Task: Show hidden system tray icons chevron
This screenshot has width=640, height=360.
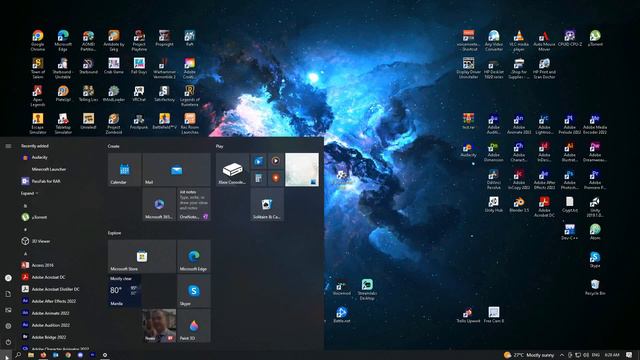Action: (x=562, y=355)
